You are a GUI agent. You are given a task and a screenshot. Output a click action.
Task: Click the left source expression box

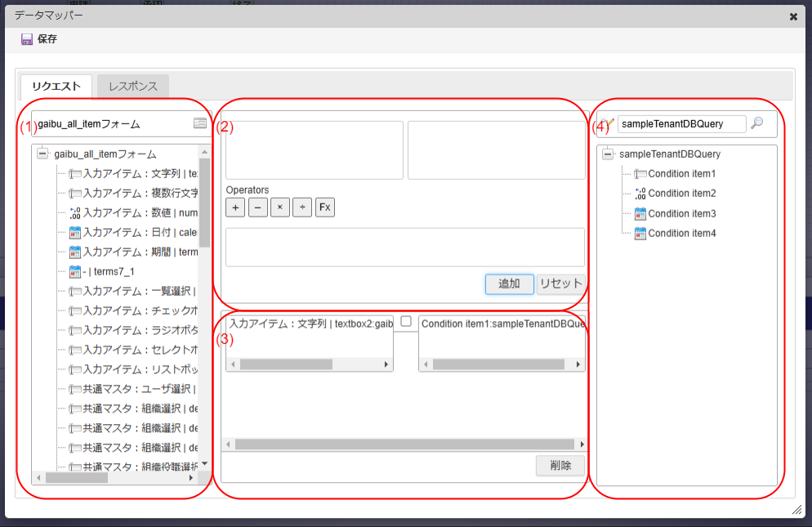click(315, 150)
